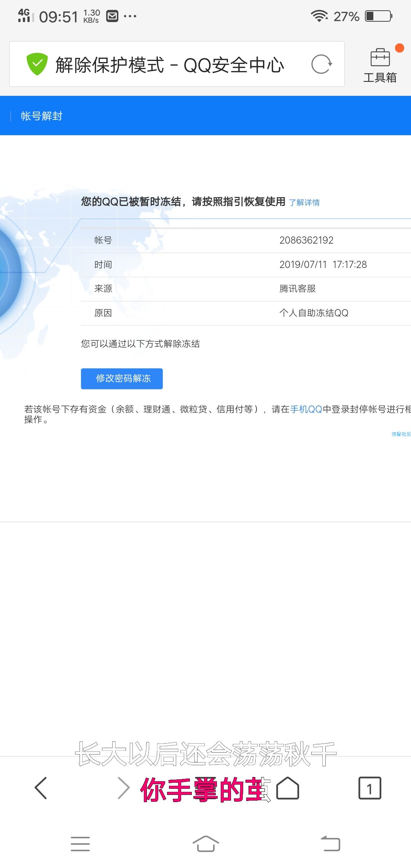411x868 pixels.
Task: Open the 了解详情 link
Action: pyautogui.click(x=304, y=203)
